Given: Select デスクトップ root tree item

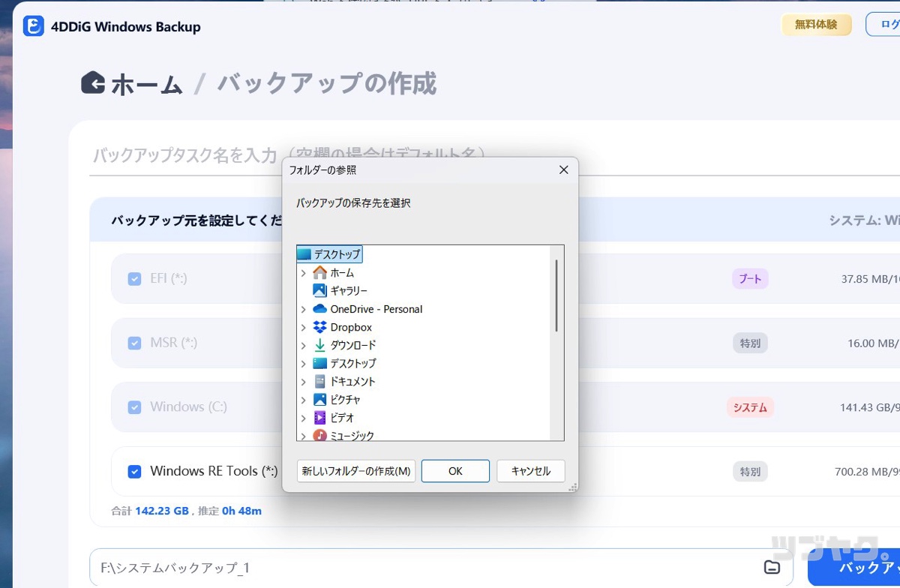Looking at the screenshot, I should pyautogui.click(x=337, y=254).
